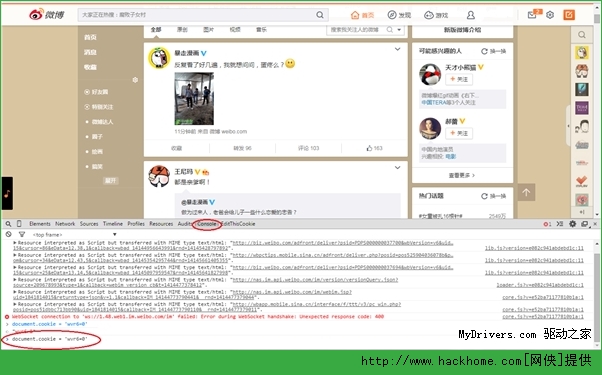Click the 消息 item in left sidebar
The width and height of the screenshot is (602, 375).
click(91, 52)
